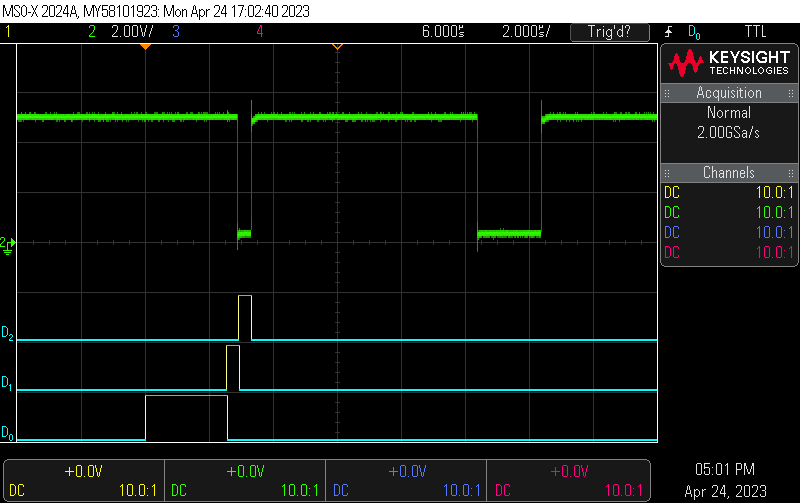Click the green analog waveform's wide low pulse
This screenshot has height=503, width=800.
tap(509, 234)
